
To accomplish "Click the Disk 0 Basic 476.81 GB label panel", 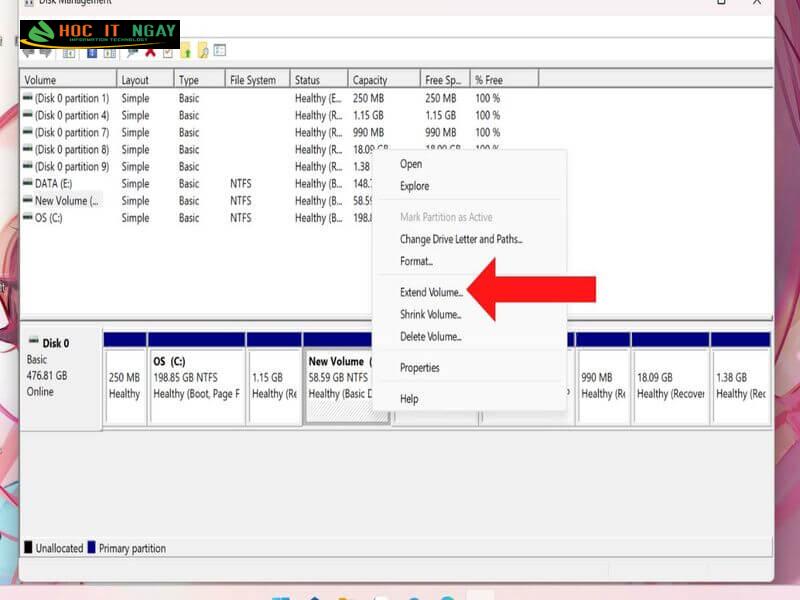I will pos(61,379).
